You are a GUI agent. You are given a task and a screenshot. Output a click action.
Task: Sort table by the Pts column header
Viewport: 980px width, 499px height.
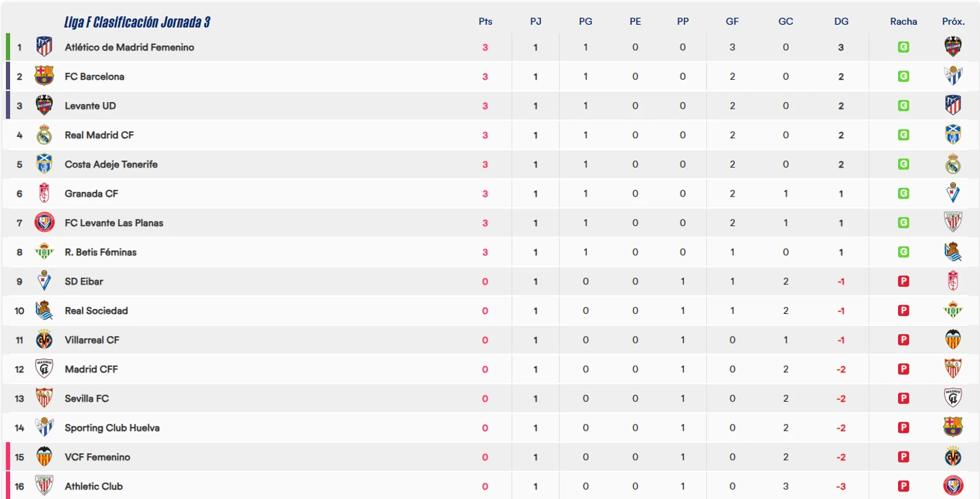(x=485, y=21)
